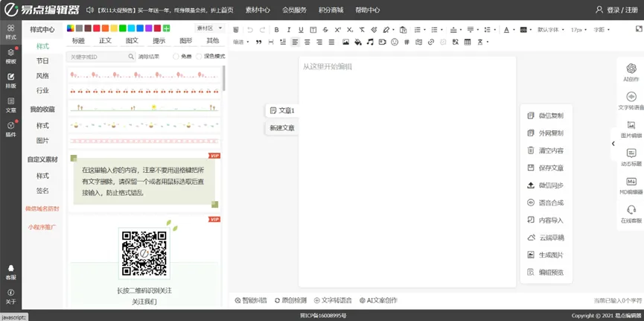This screenshot has width=644, height=321.
Task: Click 保存文章 to save the article
Action: tap(546, 168)
